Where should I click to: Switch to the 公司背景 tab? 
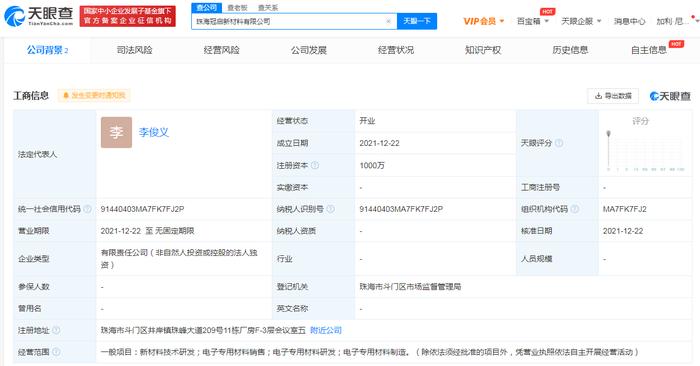pos(47,50)
